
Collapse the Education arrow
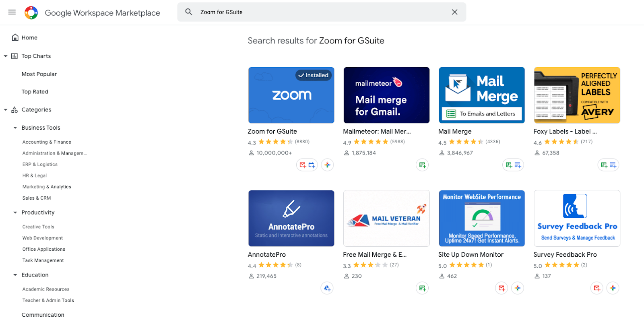click(15, 275)
